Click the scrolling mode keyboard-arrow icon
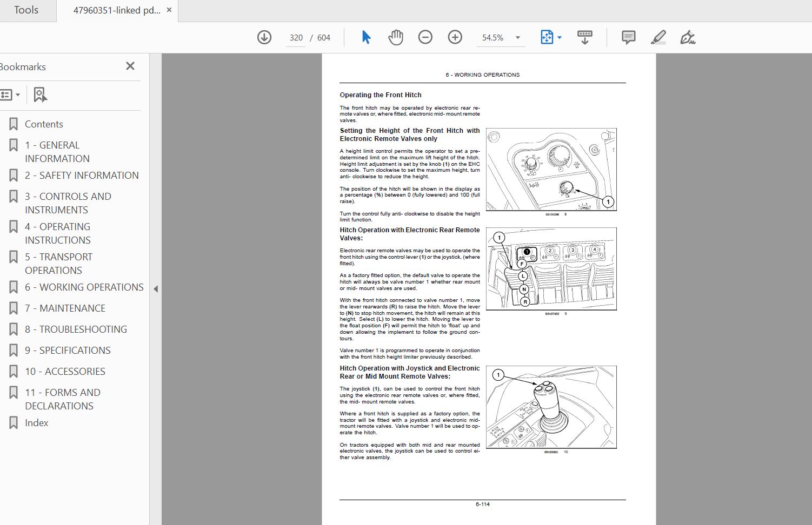The height and width of the screenshot is (525, 812). 584,37
